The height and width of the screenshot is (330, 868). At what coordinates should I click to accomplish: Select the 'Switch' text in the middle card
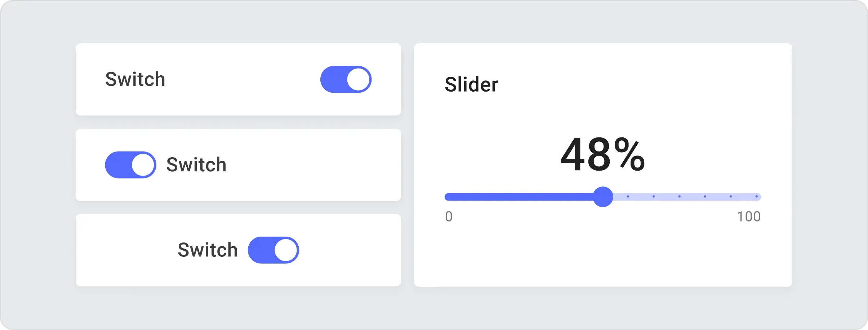click(196, 165)
